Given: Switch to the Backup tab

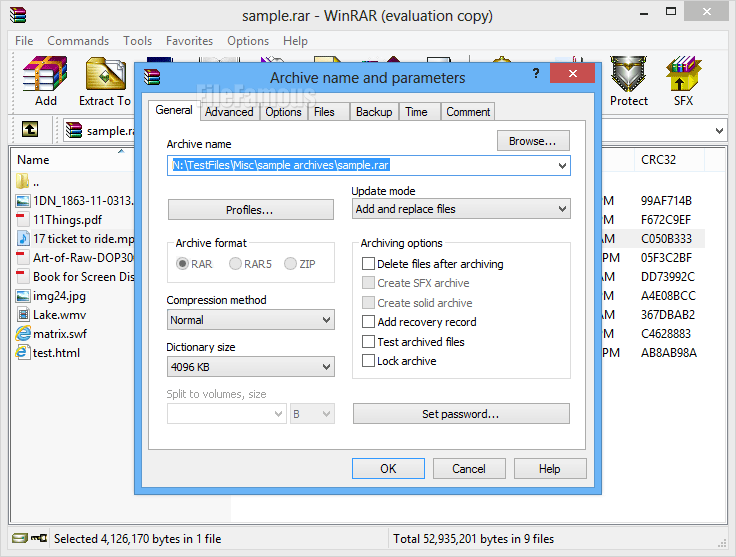Looking at the screenshot, I should pos(374,112).
